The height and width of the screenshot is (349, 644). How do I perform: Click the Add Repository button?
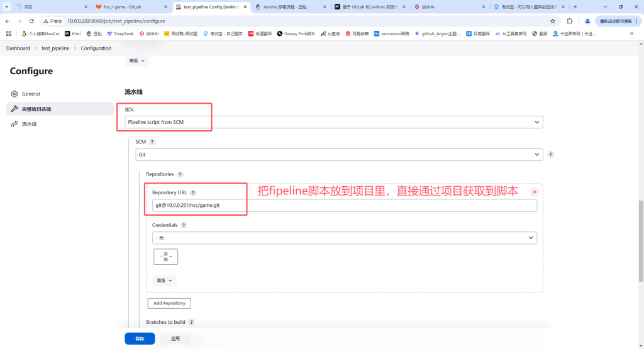(170, 303)
